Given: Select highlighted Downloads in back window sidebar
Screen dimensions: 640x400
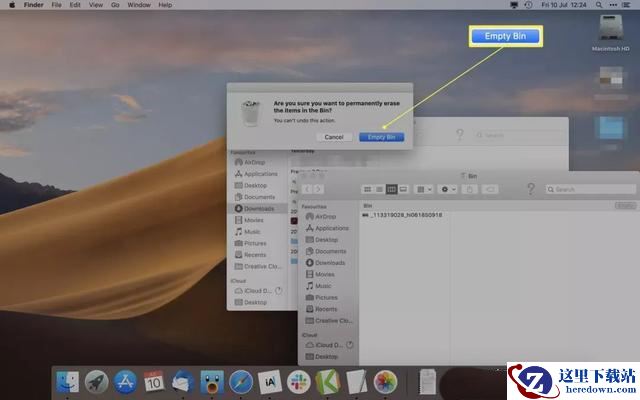Looking at the screenshot, I should tap(257, 209).
